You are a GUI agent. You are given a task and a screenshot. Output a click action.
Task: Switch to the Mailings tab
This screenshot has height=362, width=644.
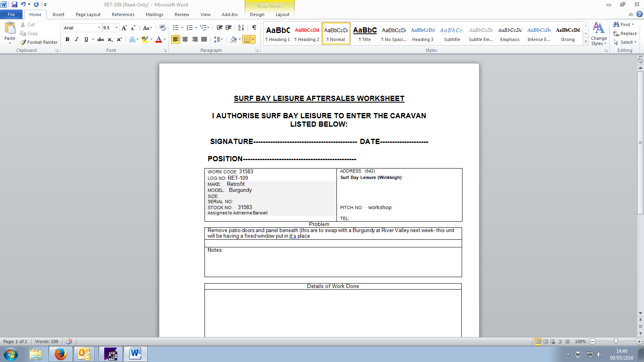click(155, 14)
